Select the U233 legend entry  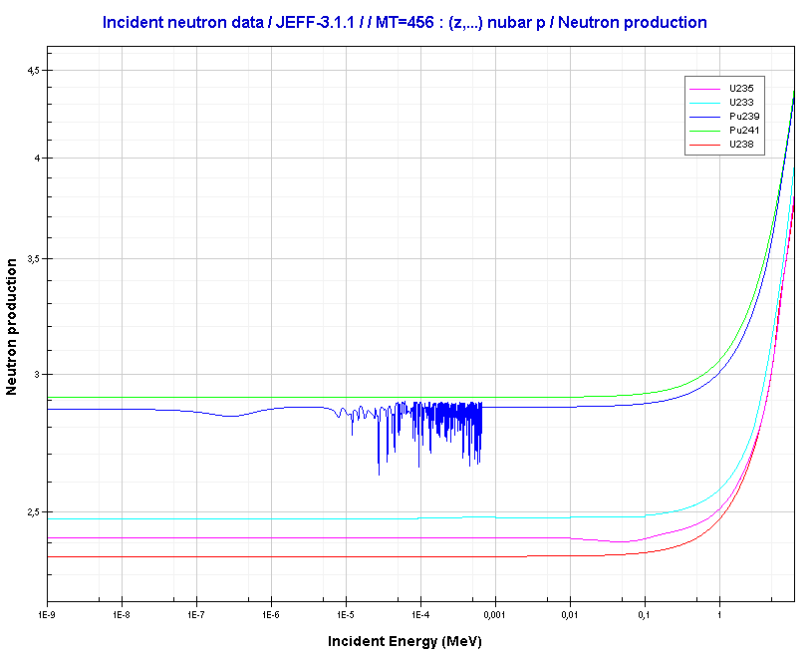(x=740, y=103)
